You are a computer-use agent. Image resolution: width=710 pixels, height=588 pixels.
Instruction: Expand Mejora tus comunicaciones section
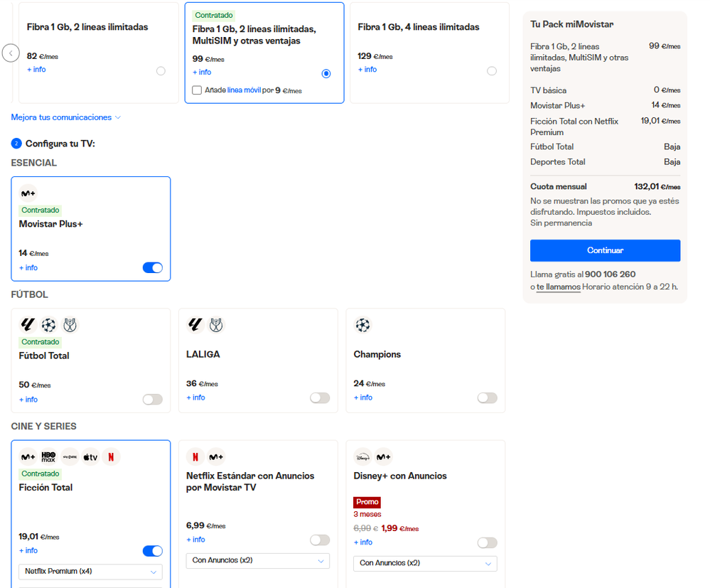tap(65, 117)
